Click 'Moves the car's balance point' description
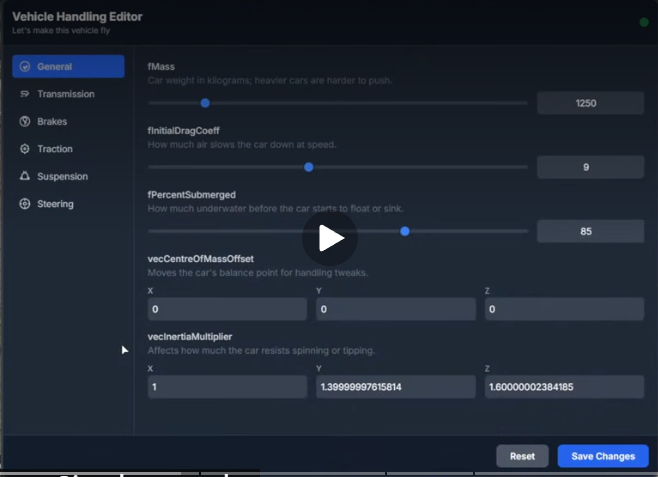The height and width of the screenshot is (477, 658). pyautogui.click(x=258, y=273)
